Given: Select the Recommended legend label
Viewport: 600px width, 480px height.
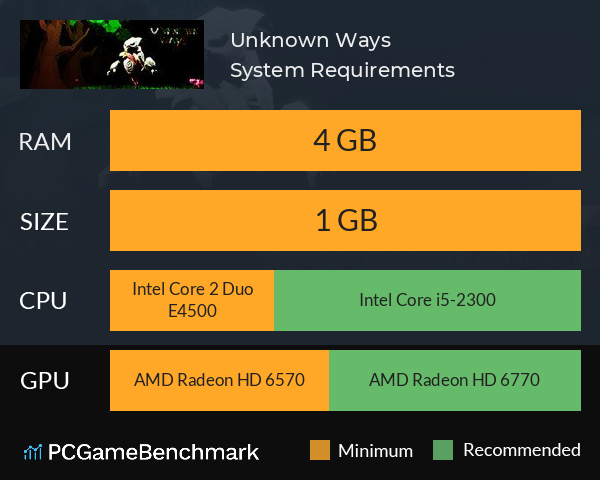Looking at the screenshot, I should click(x=522, y=450).
